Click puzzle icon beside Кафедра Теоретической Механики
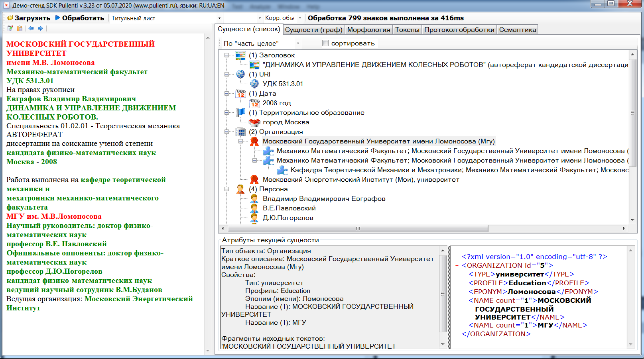 click(x=282, y=170)
